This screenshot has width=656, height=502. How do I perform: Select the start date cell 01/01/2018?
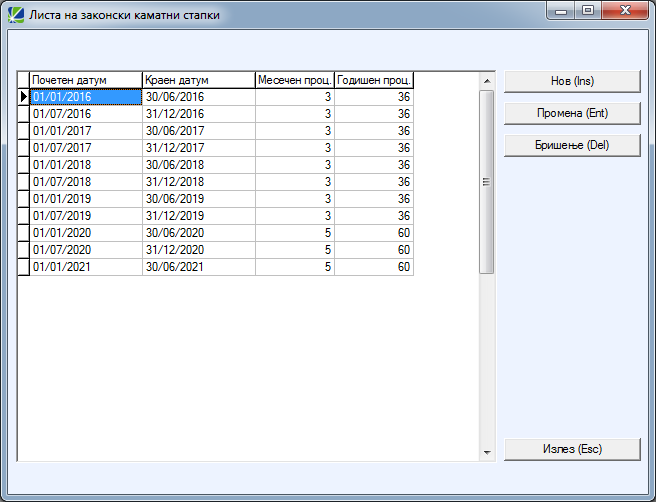click(x=86, y=165)
